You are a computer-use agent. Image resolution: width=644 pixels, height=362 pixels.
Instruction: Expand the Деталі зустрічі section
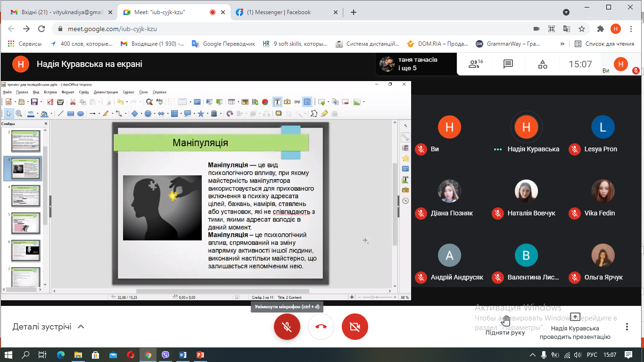(49, 327)
